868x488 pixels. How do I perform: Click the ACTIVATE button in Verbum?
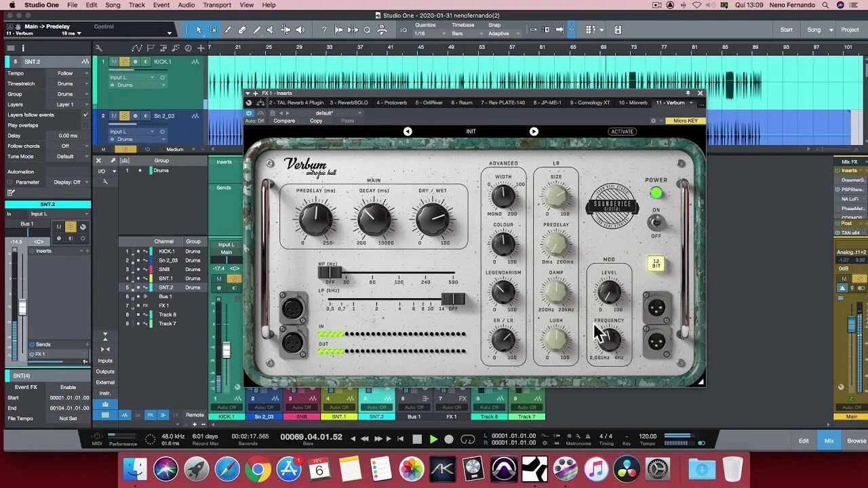622,131
